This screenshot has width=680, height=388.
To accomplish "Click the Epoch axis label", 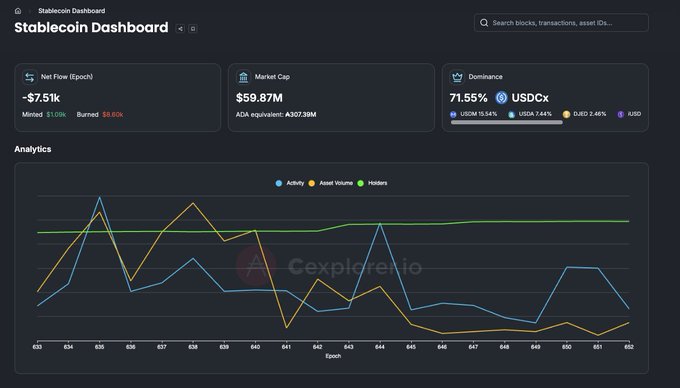I will 333,356.
